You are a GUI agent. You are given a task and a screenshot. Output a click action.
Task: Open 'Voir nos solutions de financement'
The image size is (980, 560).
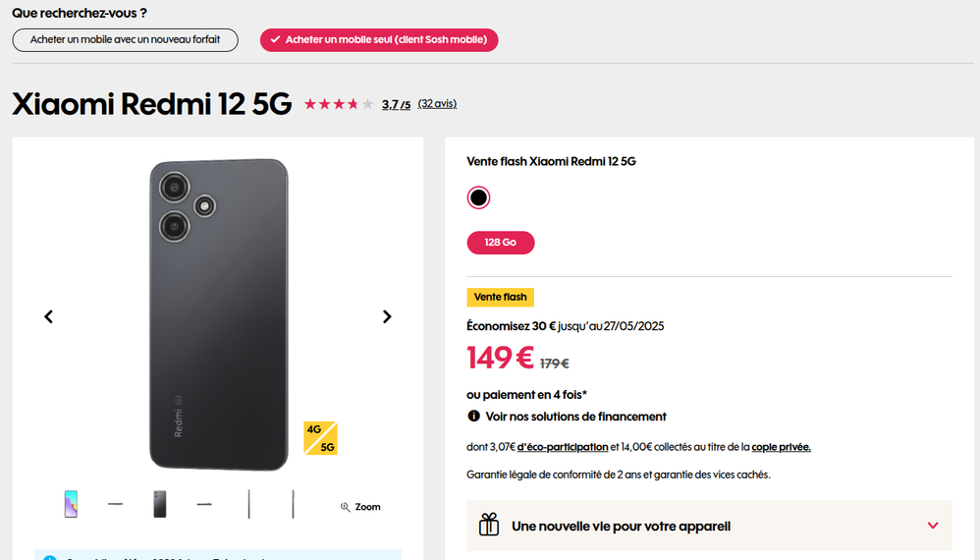coord(575,417)
